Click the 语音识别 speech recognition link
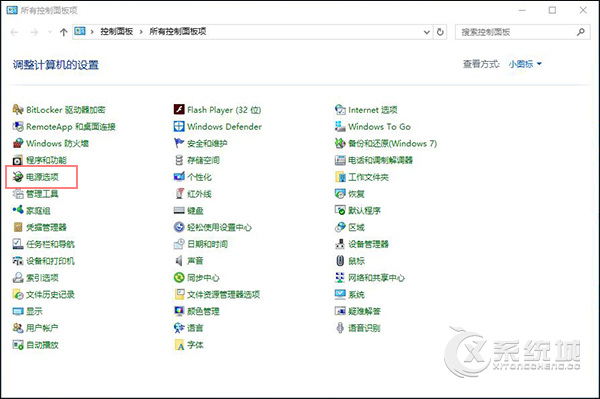The width and height of the screenshot is (600, 399). (x=364, y=328)
